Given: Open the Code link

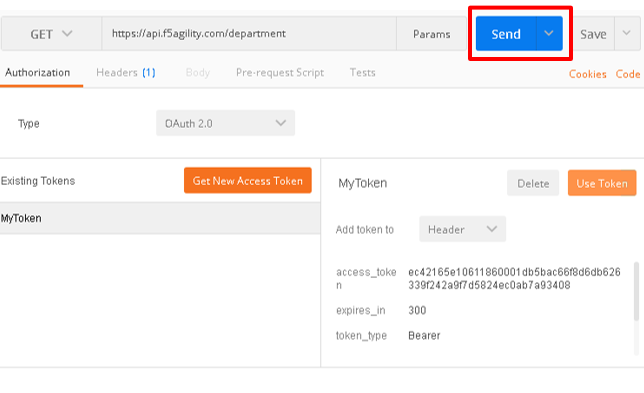Looking at the screenshot, I should coord(628,74).
